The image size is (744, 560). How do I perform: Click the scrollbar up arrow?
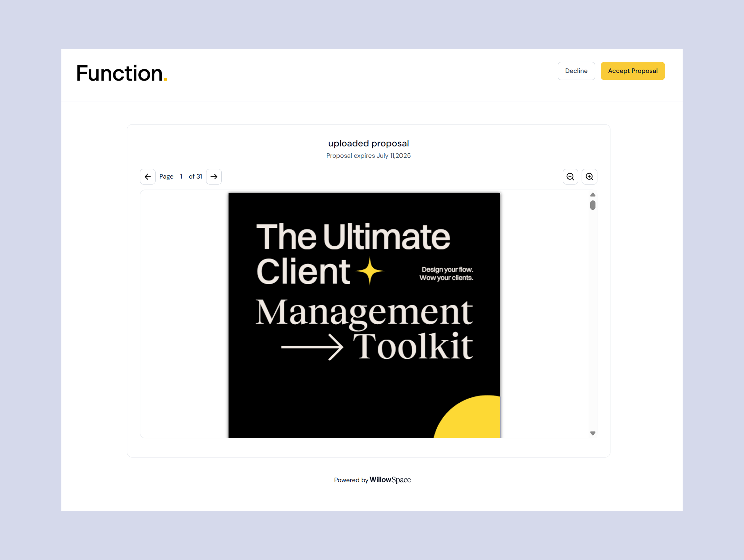(x=593, y=195)
